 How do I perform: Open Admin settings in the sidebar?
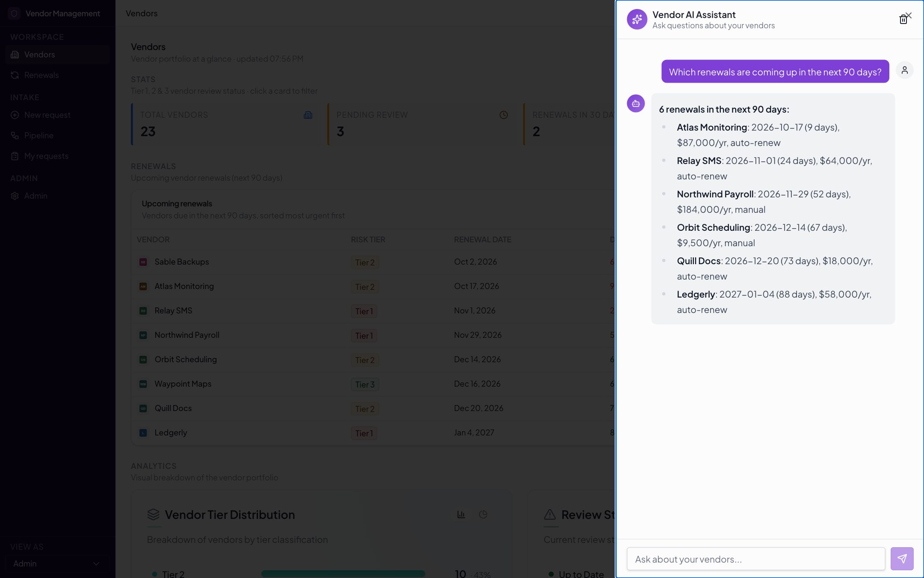coord(57,196)
